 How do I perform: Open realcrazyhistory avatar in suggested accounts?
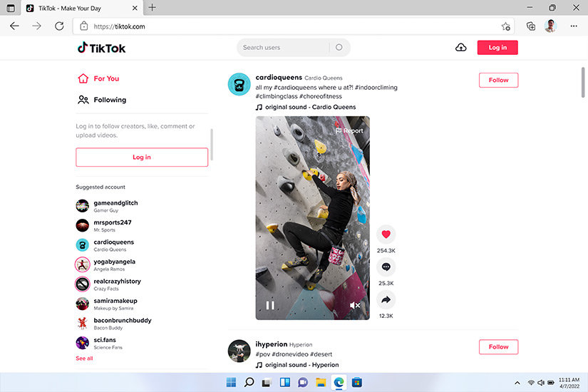tap(83, 284)
